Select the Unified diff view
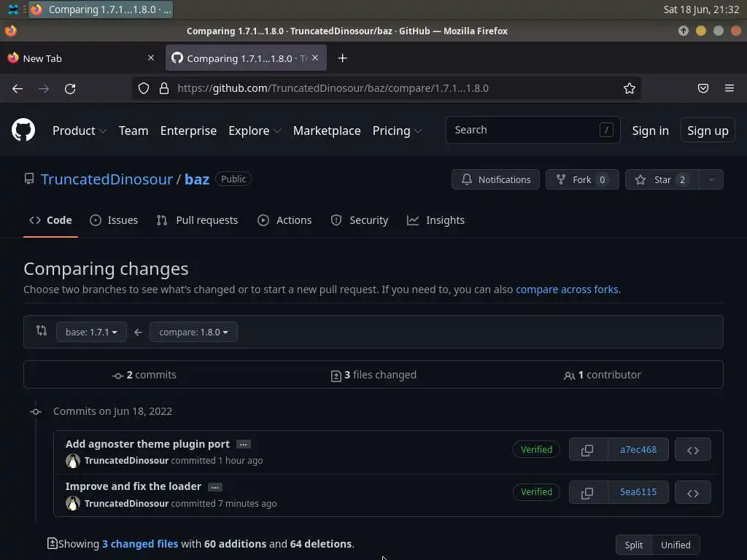The width and height of the screenshot is (747, 560). (676, 545)
